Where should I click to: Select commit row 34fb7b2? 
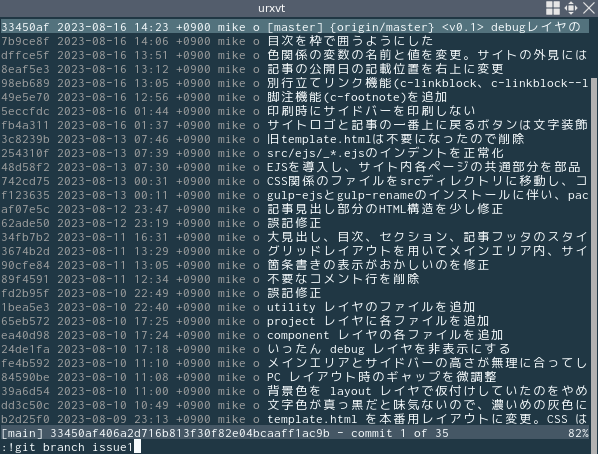coord(294,237)
